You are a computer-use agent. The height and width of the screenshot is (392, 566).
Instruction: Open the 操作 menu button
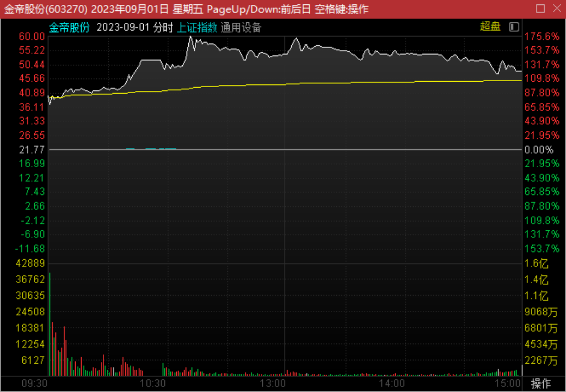(541, 383)
